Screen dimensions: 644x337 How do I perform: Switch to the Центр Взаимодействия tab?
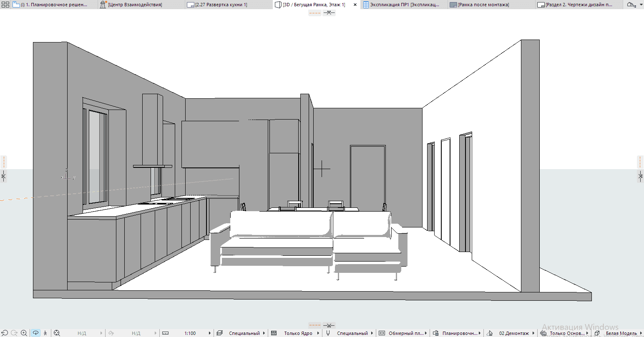[134, 5]
